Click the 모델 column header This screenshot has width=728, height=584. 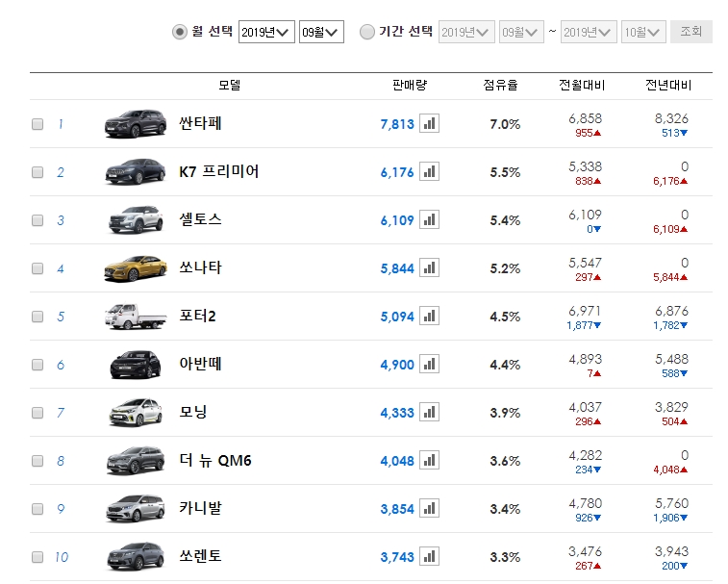pyautogui.click(x=229, y=85)
